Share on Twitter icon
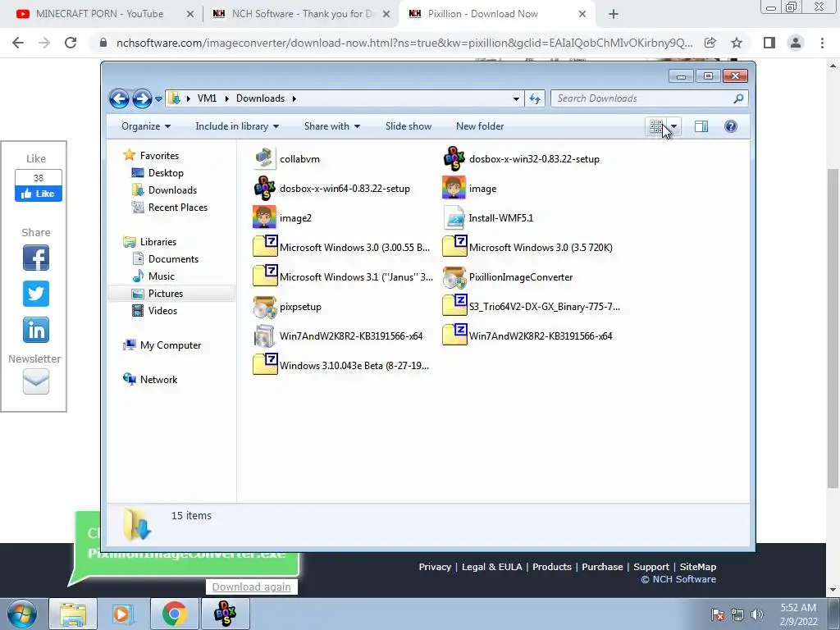 click(36, 294)
